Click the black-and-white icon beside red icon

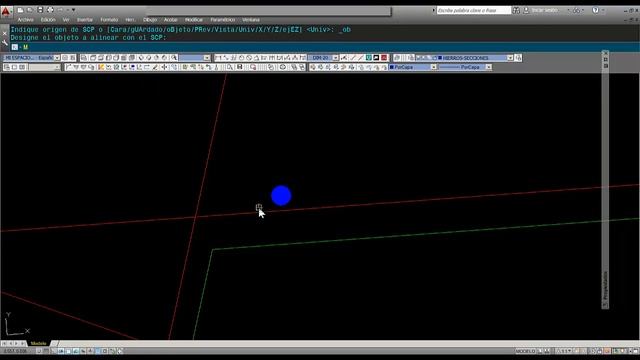click(x=376, y=58)
